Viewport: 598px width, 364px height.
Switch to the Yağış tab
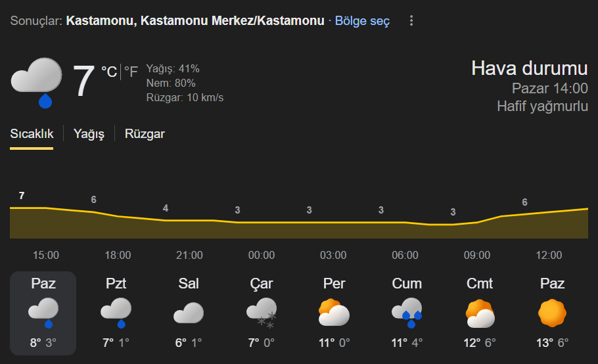click(89, 134)
